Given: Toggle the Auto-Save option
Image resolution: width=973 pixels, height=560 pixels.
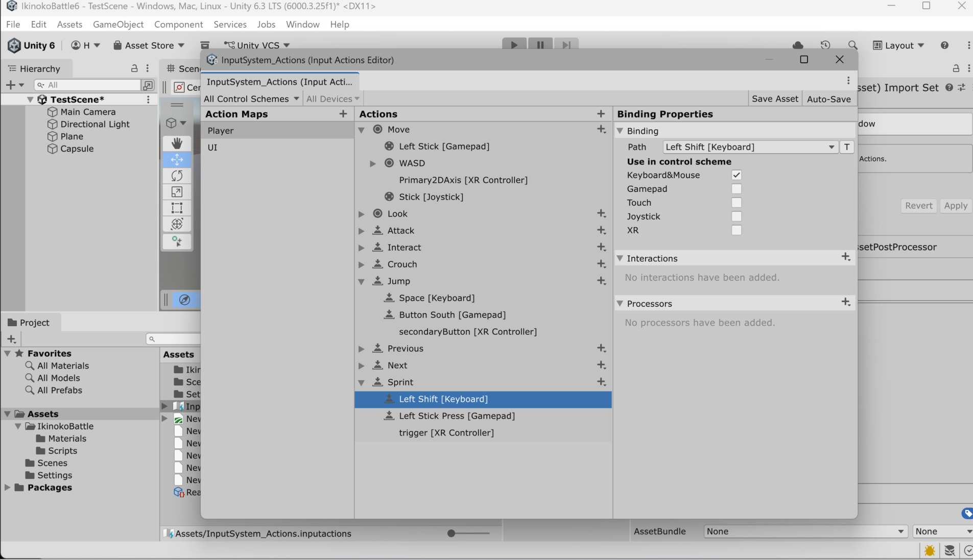Looking at the screenshot, I should 828,99.
